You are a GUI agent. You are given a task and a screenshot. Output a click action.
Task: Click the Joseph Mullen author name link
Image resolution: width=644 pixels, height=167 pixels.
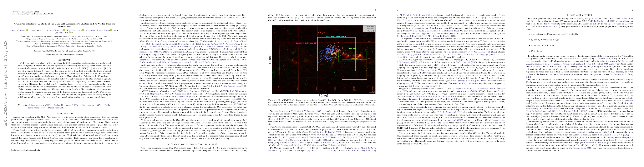coord(18,30)
